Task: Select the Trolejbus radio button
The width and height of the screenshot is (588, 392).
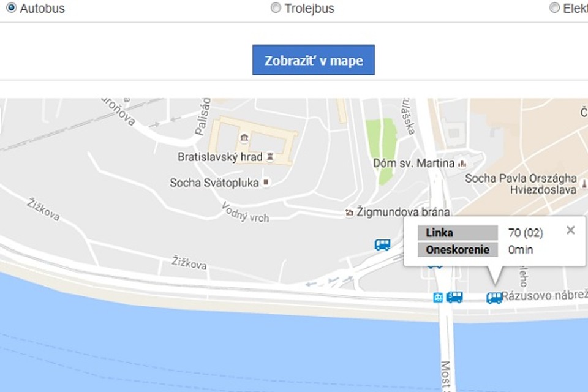Action: [x=276, y=7]
